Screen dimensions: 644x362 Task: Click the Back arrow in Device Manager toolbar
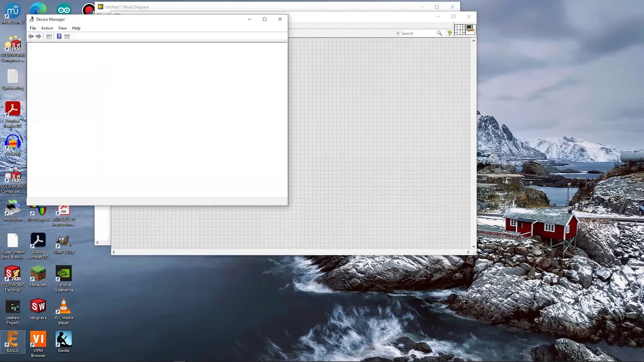[x=31, y=37]
